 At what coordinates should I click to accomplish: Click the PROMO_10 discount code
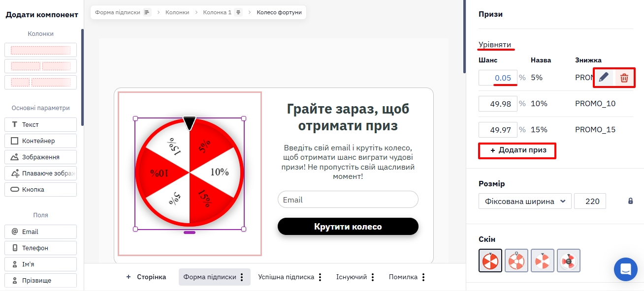[x=595, y=104]
